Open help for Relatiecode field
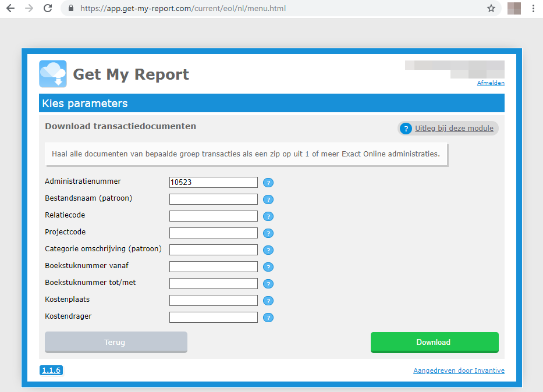 (x=268, y=216)
